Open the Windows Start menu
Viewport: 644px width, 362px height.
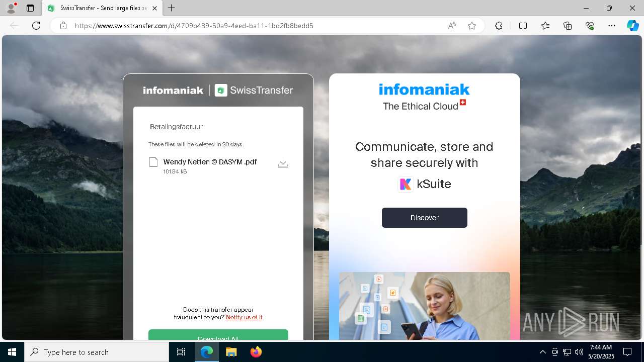[12, 352]
